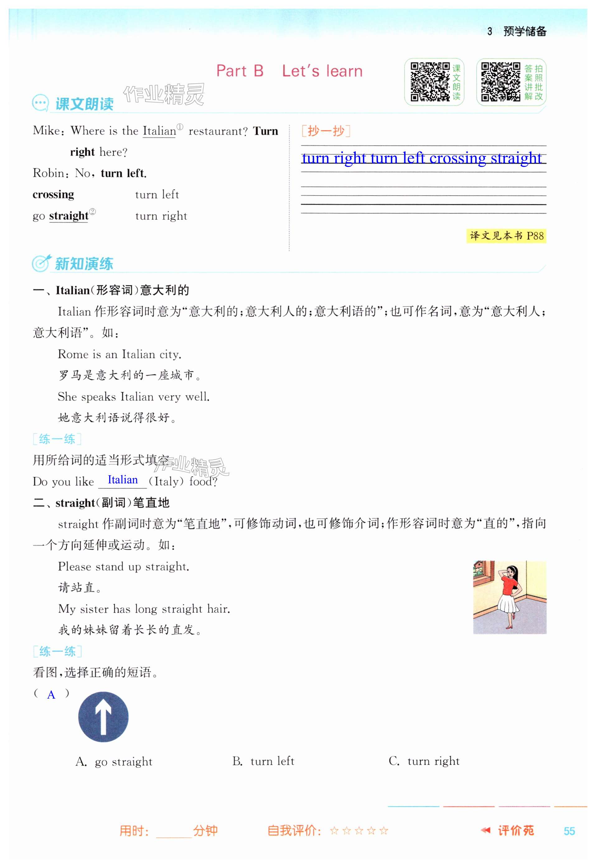The height and width of the screenshot is (868, 596).
Task: Click the blue go-straight arrow sign
Action: 103,716
